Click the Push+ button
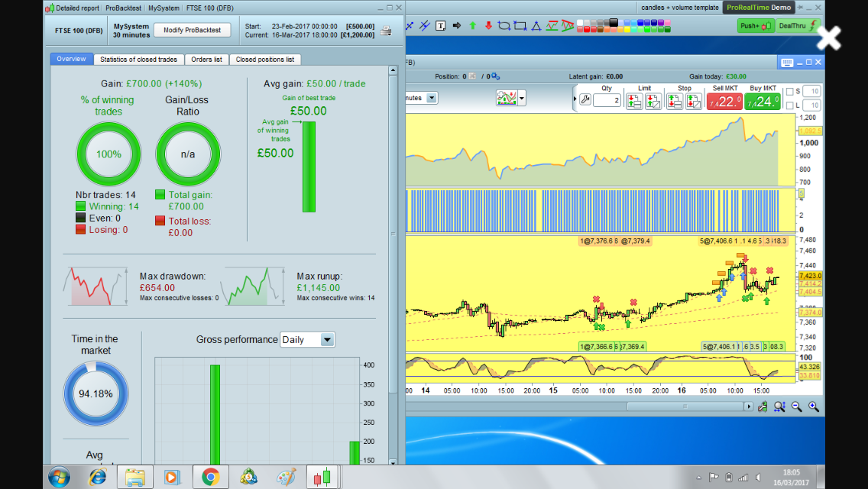Image resolution: width=868 pixels, height=489 pixels. (756, 25)
